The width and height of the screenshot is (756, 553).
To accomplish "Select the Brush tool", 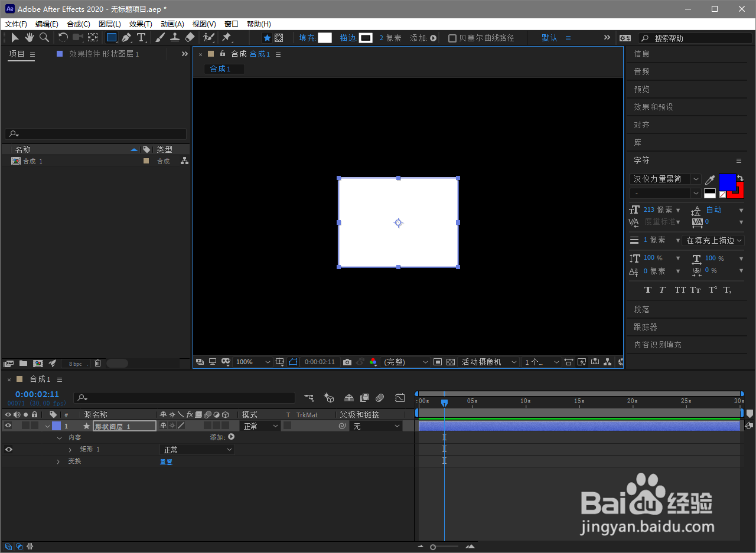I will (161, 38).
